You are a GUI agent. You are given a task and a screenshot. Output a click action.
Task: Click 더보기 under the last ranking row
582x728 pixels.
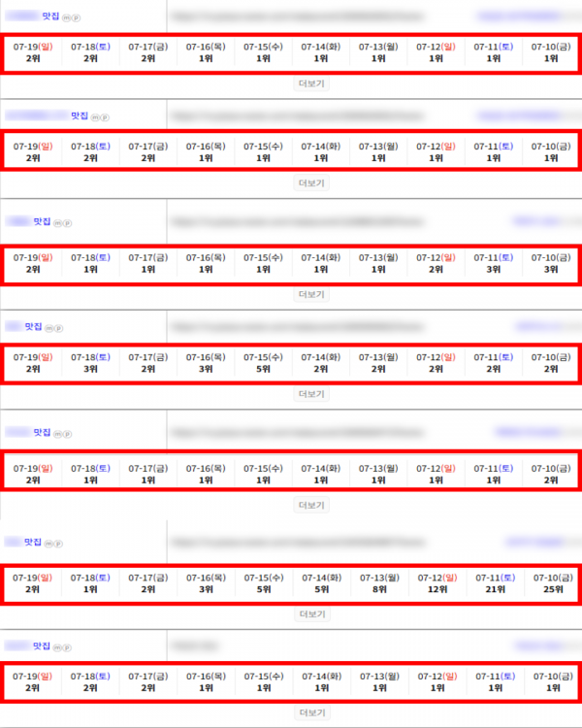click(x=312, y=712)
